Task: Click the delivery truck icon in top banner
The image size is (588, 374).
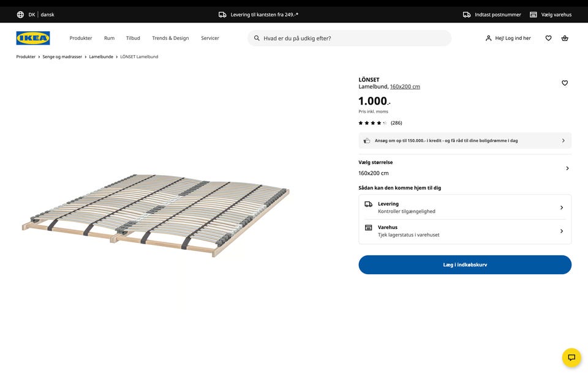Action: [222, 15]
